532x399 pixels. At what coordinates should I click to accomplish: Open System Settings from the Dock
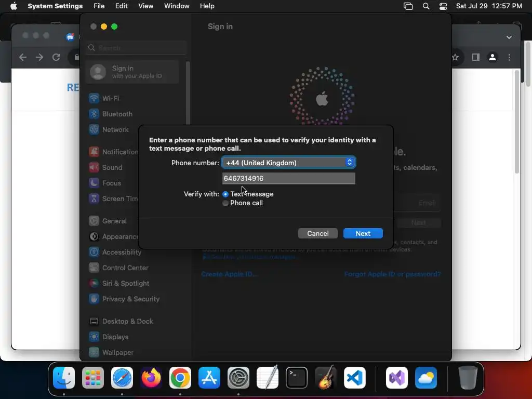(x=238, y=378)
